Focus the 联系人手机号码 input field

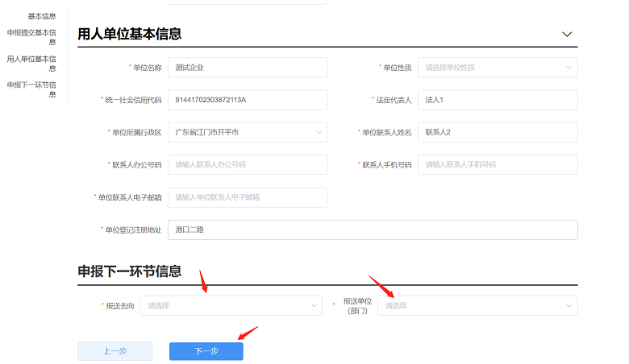[x=498, y=164]
